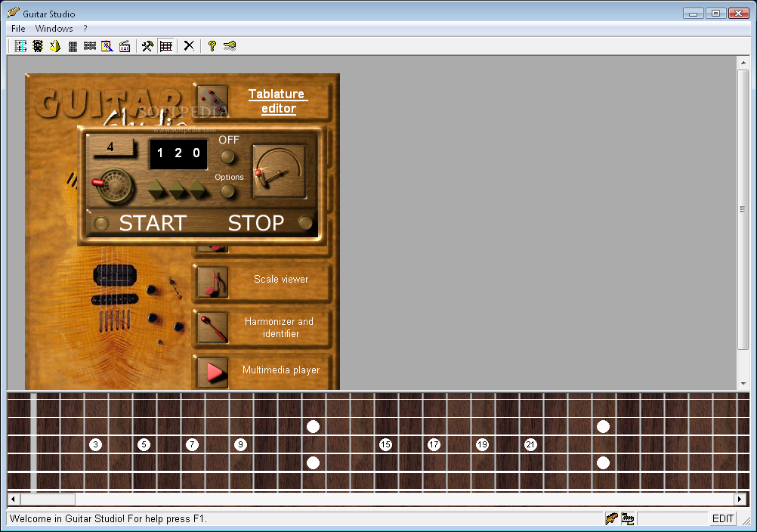Click the MIDI connector icon in status bar
The height and width of the screenshot is (532, 757).
point(628,519)
